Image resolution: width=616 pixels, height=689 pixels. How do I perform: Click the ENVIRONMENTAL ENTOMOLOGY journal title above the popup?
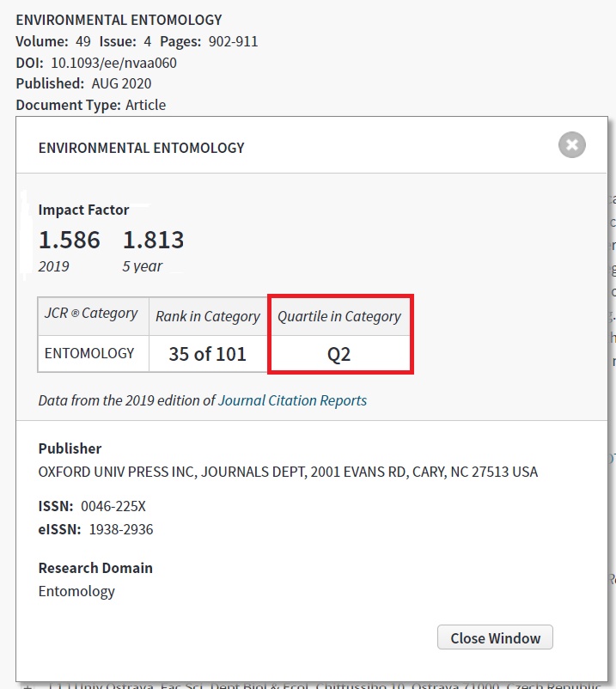click(119, 20)
